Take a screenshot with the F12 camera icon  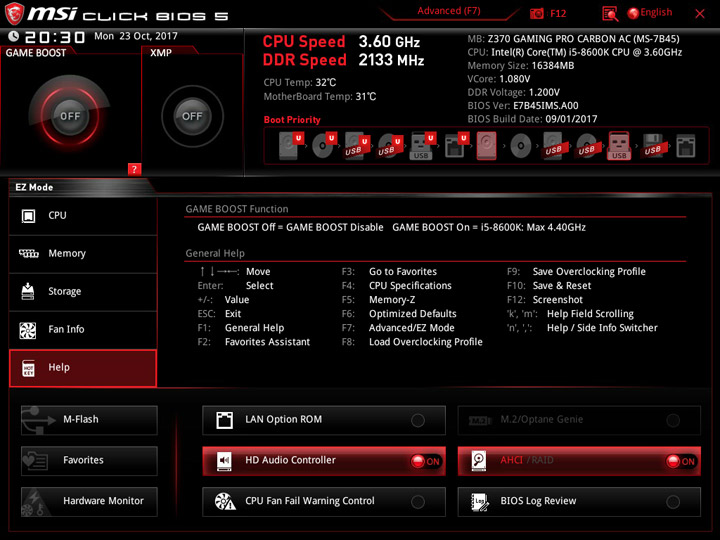click(536, 14)
